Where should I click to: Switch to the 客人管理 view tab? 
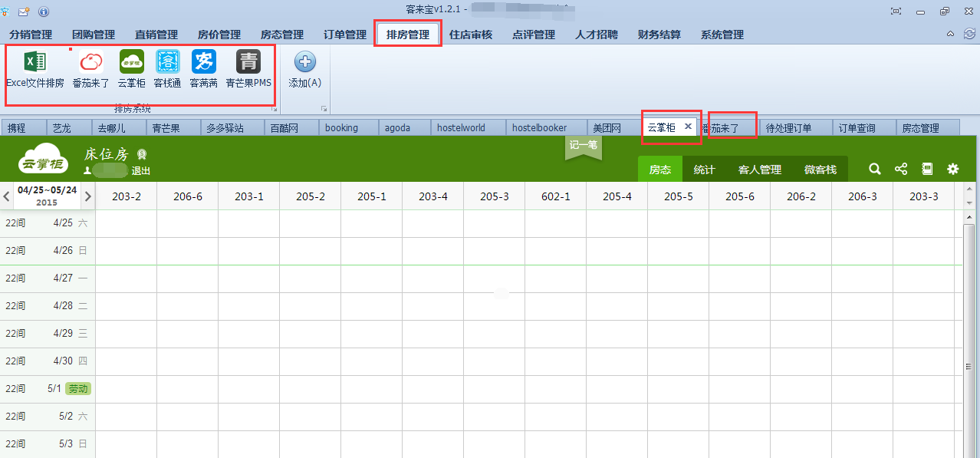[759, 170]
